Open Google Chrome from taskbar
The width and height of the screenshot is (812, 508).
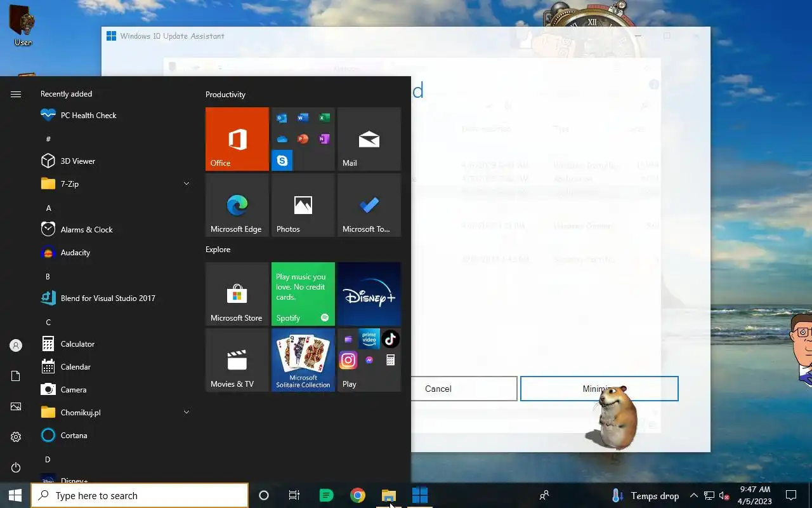(358, 495)
